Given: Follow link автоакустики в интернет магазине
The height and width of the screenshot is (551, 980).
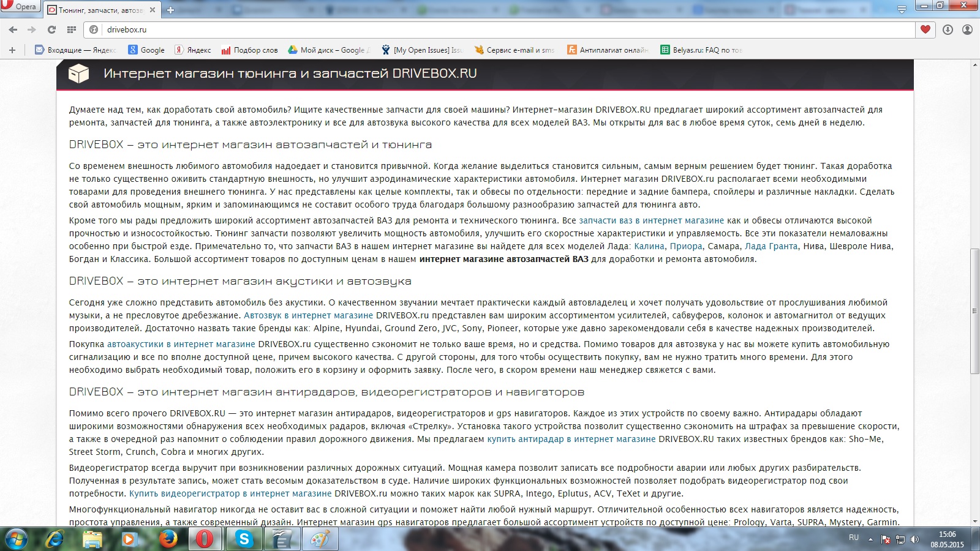Looking at the screenshot, I should 181,344.
